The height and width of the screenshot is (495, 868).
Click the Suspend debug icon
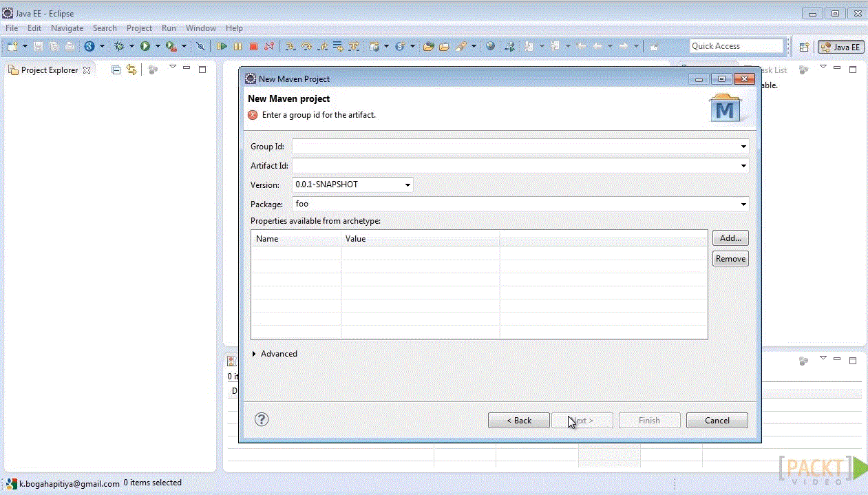click(237, 46)
